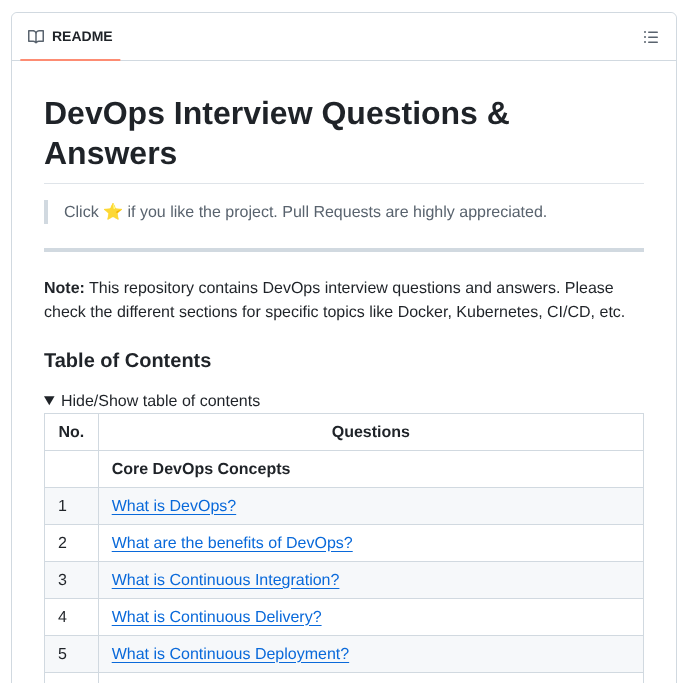Open "What is Continuous Delivery?" link
The image size is (683, 683).
[216, 617]
